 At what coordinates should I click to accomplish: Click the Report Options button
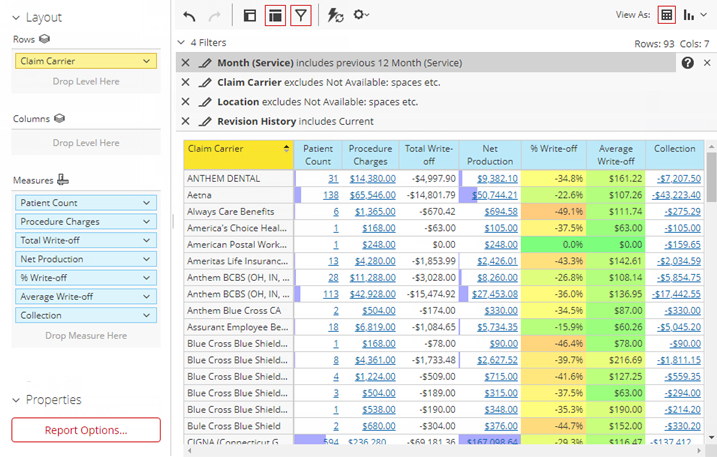[86, 430]
